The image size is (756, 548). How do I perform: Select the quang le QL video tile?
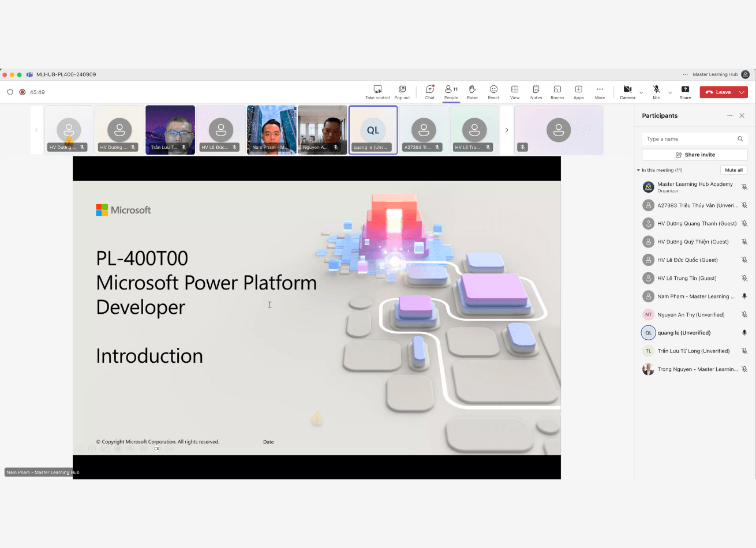point(373,130)
